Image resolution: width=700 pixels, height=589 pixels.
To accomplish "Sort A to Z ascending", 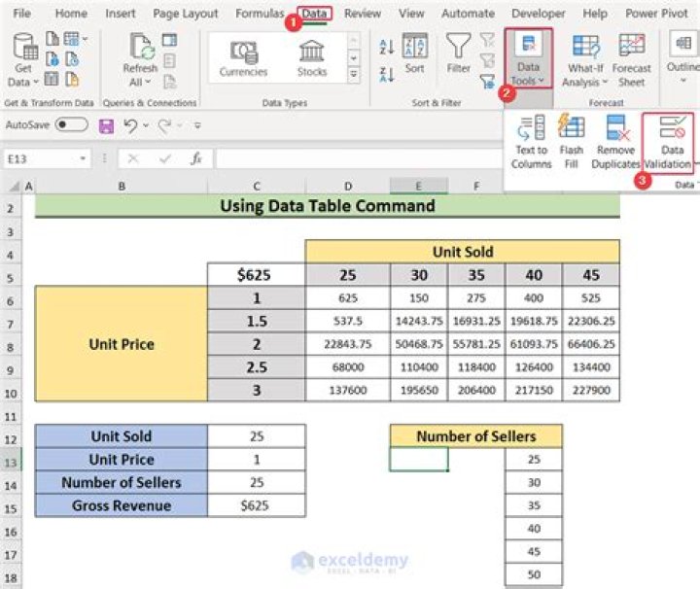I will point(387,47).
